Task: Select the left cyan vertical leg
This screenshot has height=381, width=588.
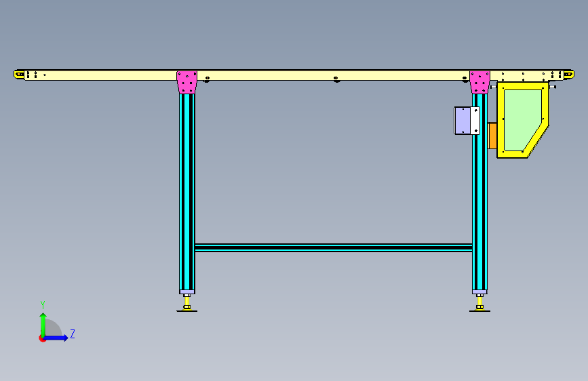Action: [x=187, y=192]
